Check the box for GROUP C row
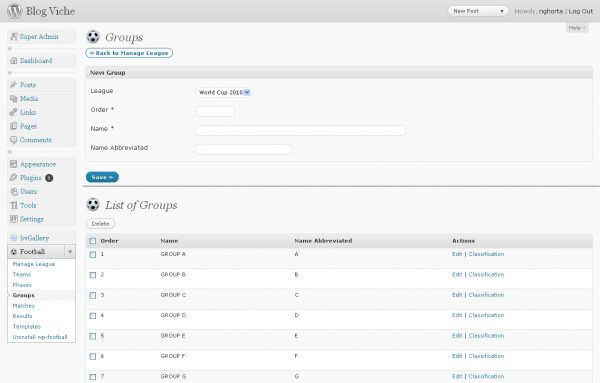The image size is (600, 383). point(93,295)
